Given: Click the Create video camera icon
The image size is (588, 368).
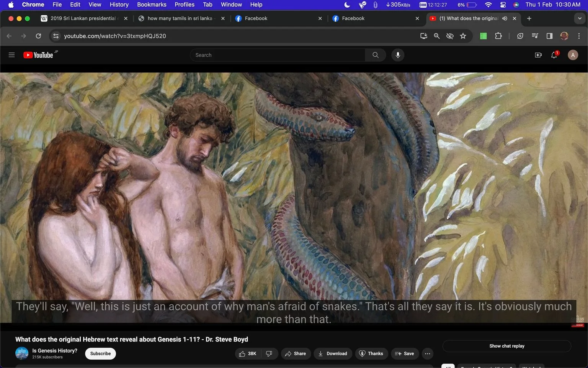Looking at the screenshot, I should [538, 55].
